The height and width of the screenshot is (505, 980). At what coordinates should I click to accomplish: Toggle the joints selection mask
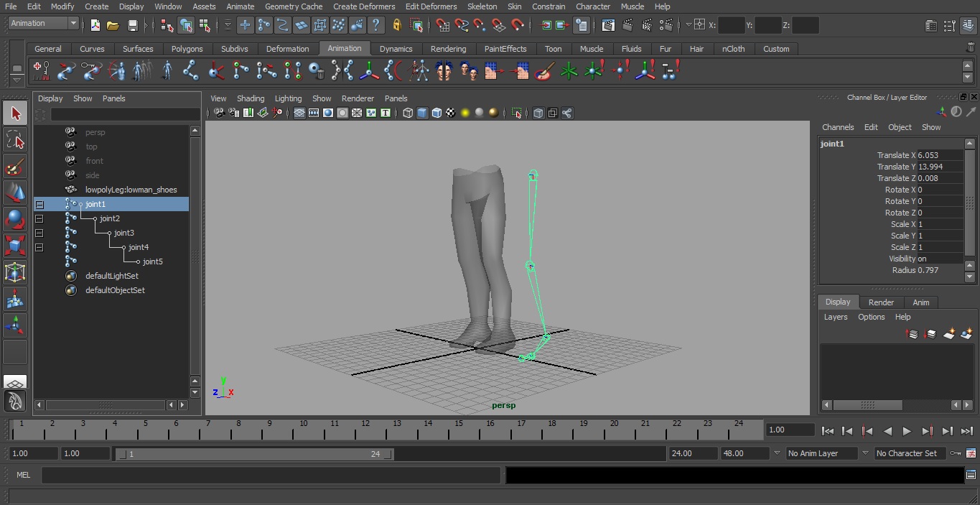pyautogui.click(x=263, y=25)
